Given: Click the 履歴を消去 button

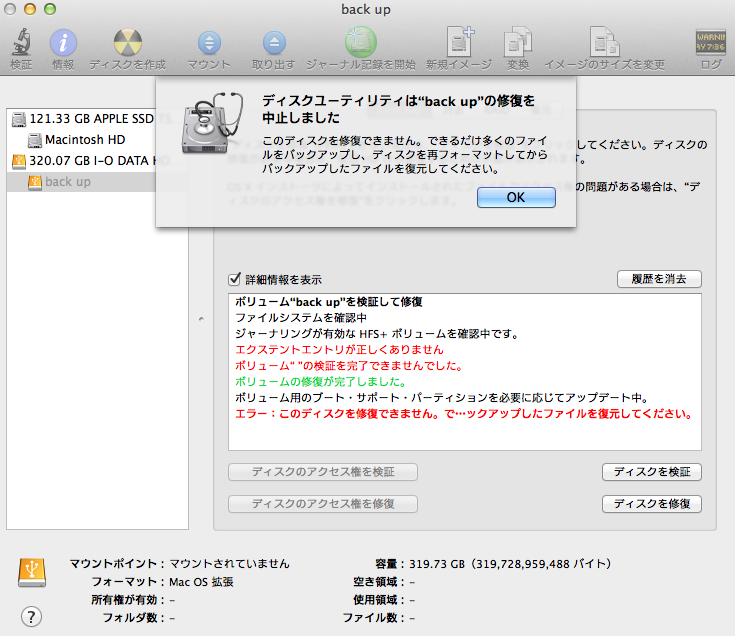Looking at the screenshot, I should pyautogui.click(x=659, y=279).
